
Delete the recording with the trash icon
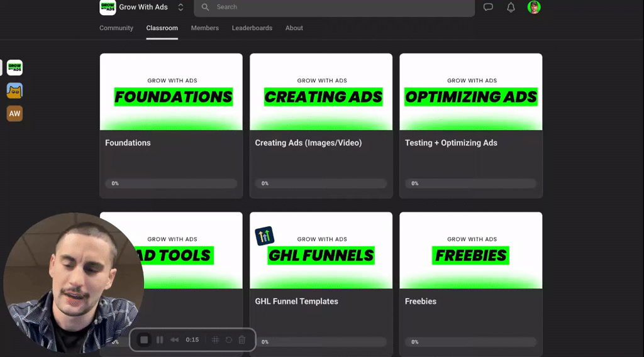click(242, 340)
